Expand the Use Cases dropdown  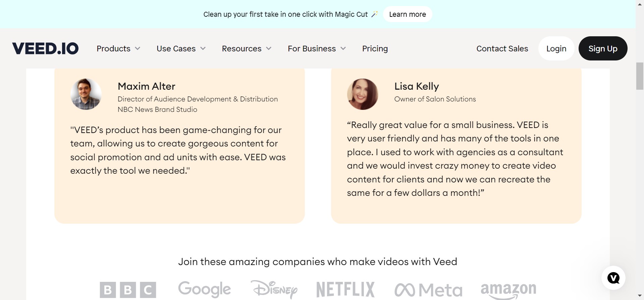click(181, 49)
